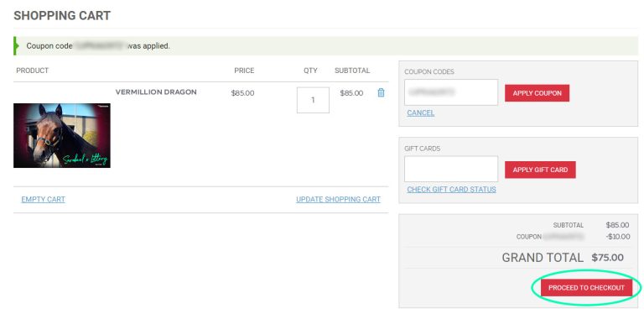
Task: Apply the gift card with Apply Gift Card
Action: point(540,170)
